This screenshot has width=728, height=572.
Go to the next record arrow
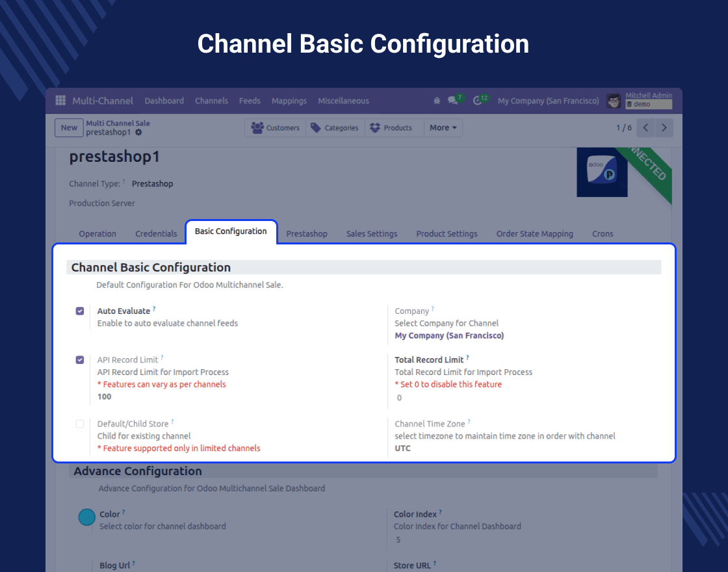664,127
